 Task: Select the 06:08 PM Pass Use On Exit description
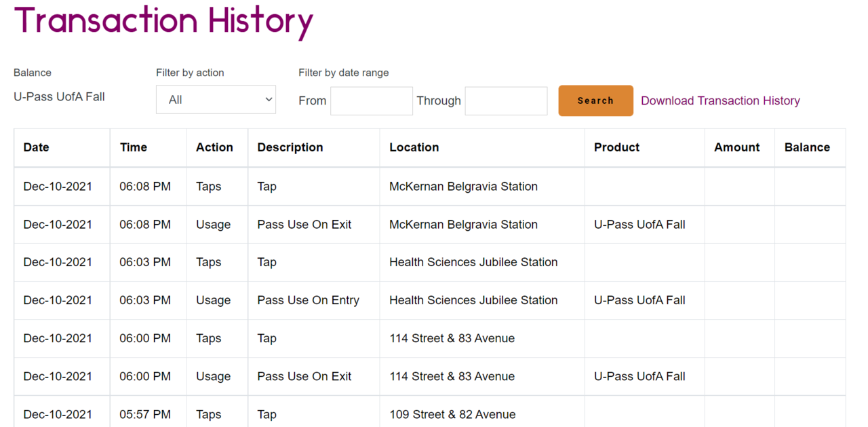tap(304, 225)
